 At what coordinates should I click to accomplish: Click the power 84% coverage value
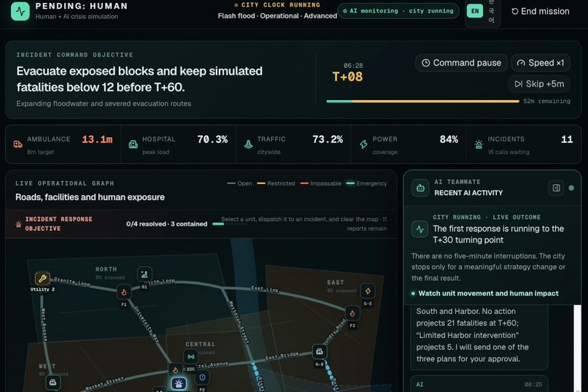[x=449, y=139]
